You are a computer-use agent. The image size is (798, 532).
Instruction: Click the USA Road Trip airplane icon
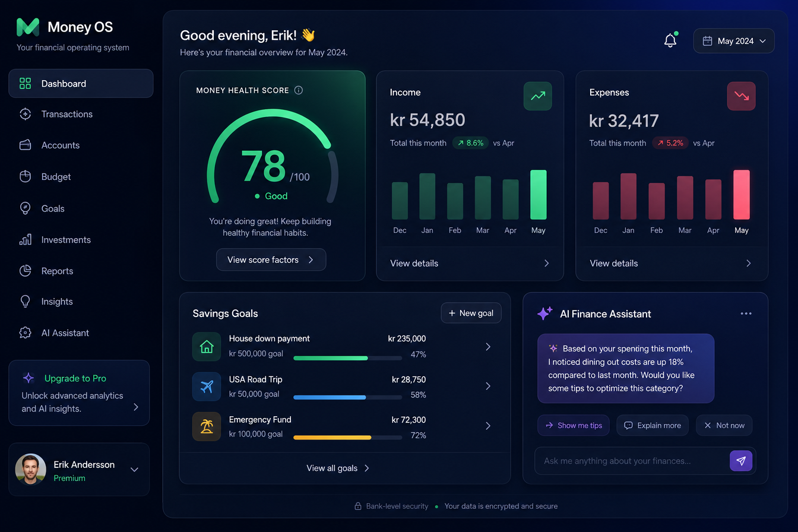click(x=207, y=387)
